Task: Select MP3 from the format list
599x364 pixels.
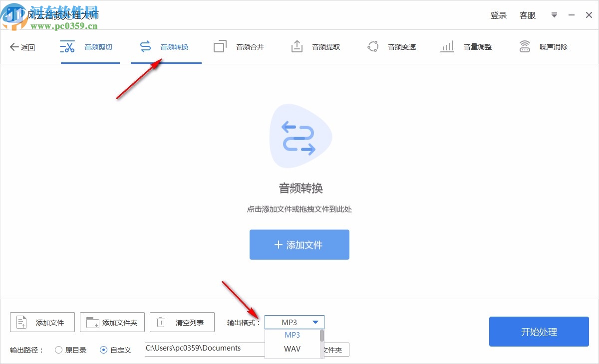Action: click(293, 335)
